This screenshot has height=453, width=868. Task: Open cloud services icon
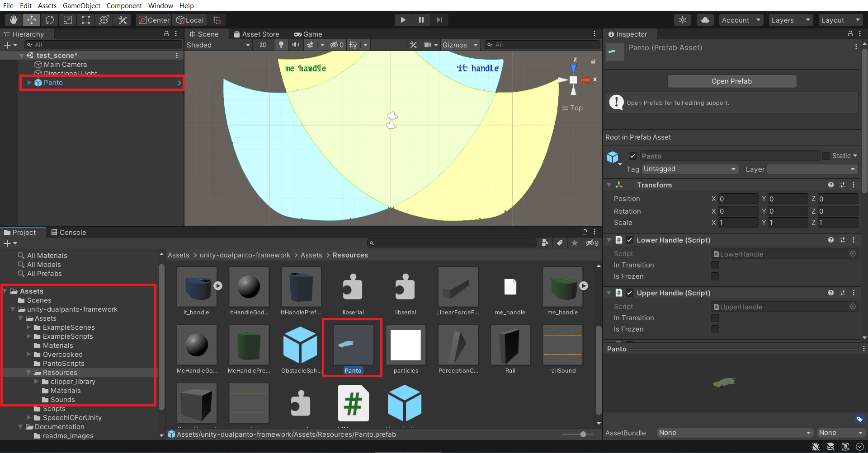[705, 20]
